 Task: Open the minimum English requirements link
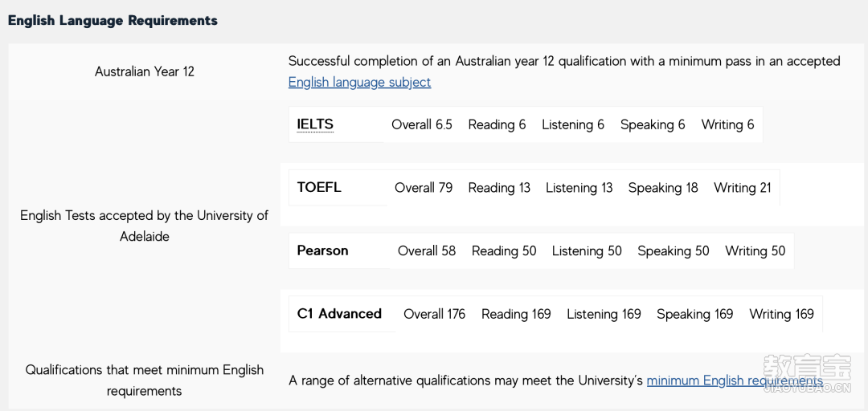(x=735, y=380)
